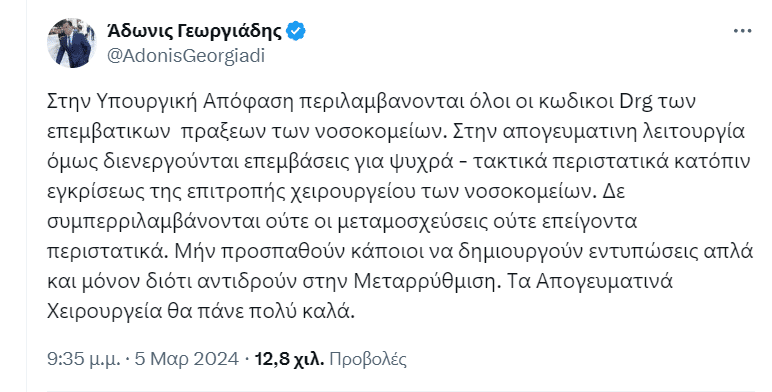Open the profile avatar photo

[x=72, y=43]
